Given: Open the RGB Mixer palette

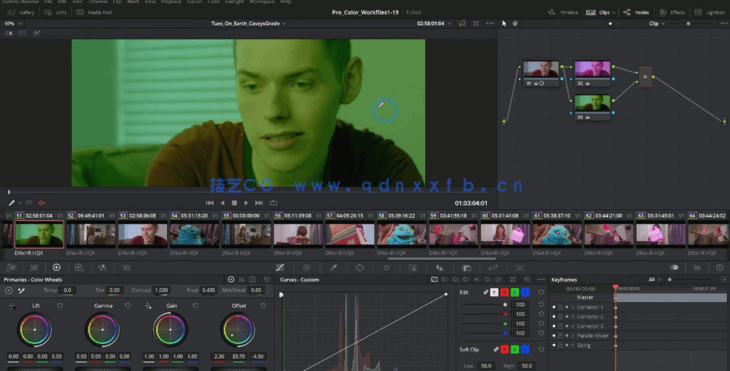Looking at the screenshot, I should pos(102,268).
